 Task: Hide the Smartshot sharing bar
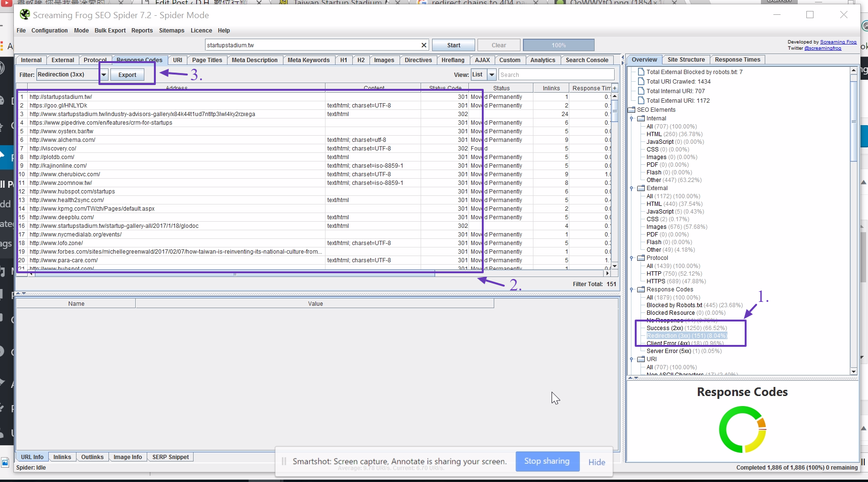(x=597, y=462)
